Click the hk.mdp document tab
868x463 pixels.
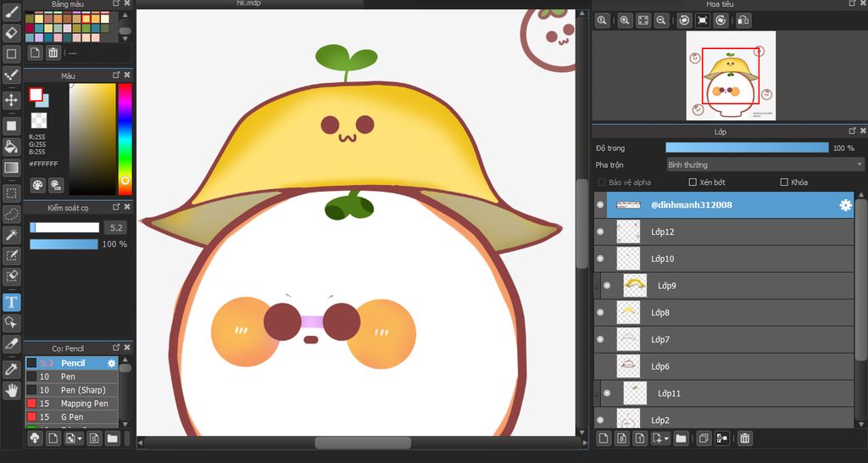pyautogui.click(x=249, y=3)
